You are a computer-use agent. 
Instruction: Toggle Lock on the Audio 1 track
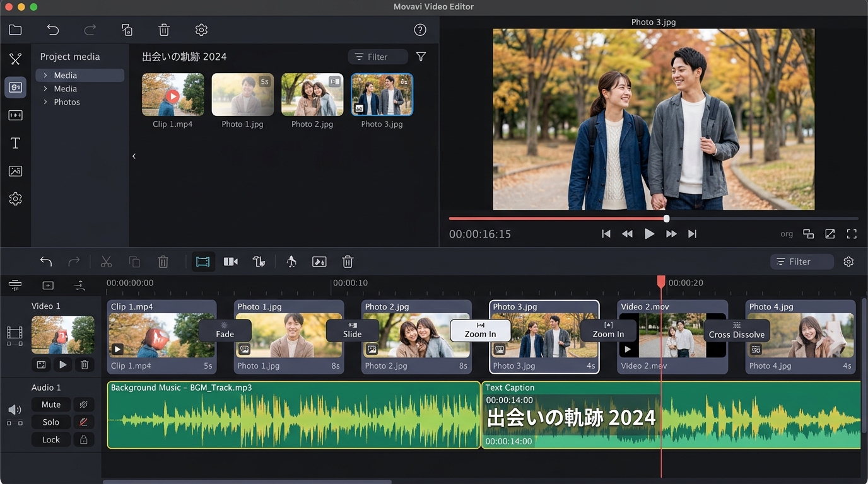point(51,440)
